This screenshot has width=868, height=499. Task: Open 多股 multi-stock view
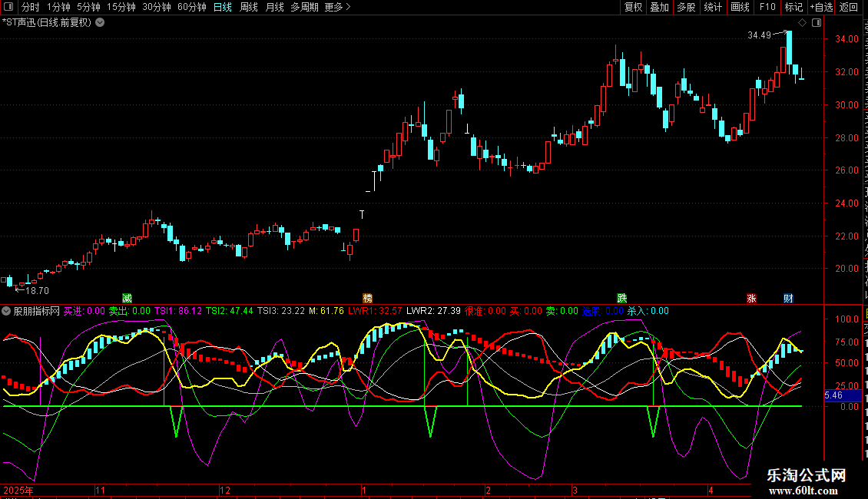[x=687, y=7]
